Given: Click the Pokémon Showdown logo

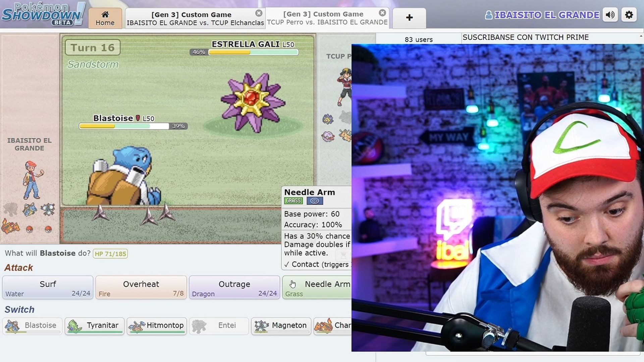Looking at the screenshot, I should [x=42, y=14].
